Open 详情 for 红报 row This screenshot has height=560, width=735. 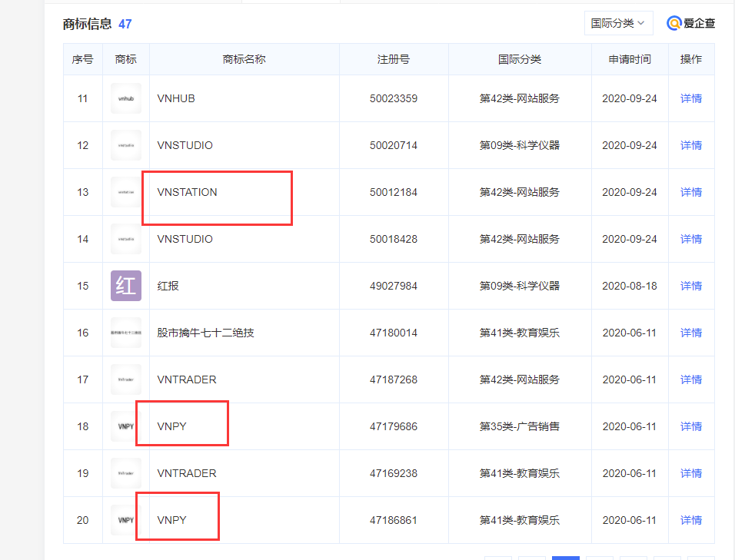[691, 286]
